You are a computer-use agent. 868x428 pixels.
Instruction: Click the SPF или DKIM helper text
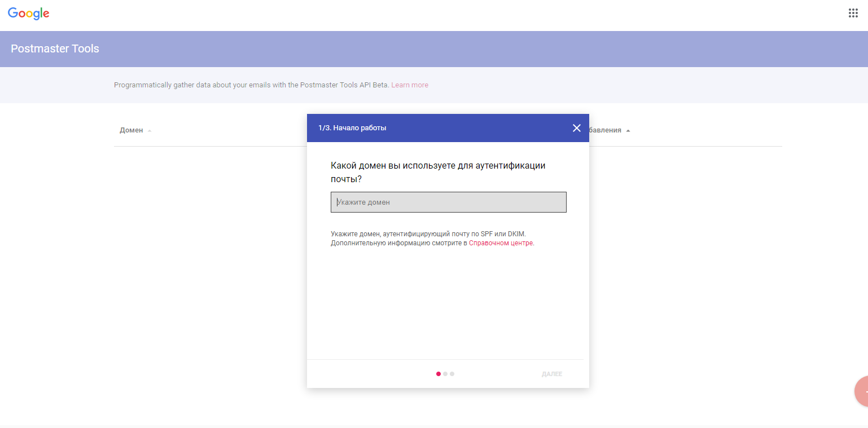[x=428, y=233]
